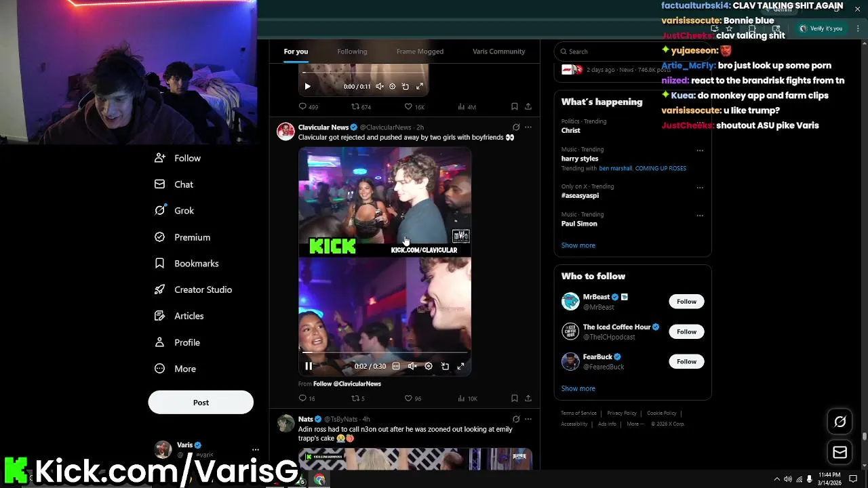This screenshot has height=488, width=868.
Task: Open the Terms of Service link
Action: coord(578,413)
